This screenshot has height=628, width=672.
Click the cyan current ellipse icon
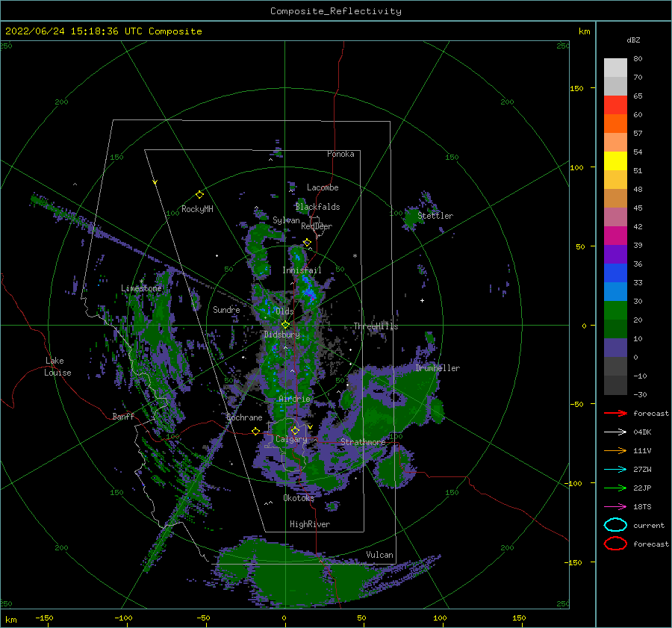pos(615,525)
